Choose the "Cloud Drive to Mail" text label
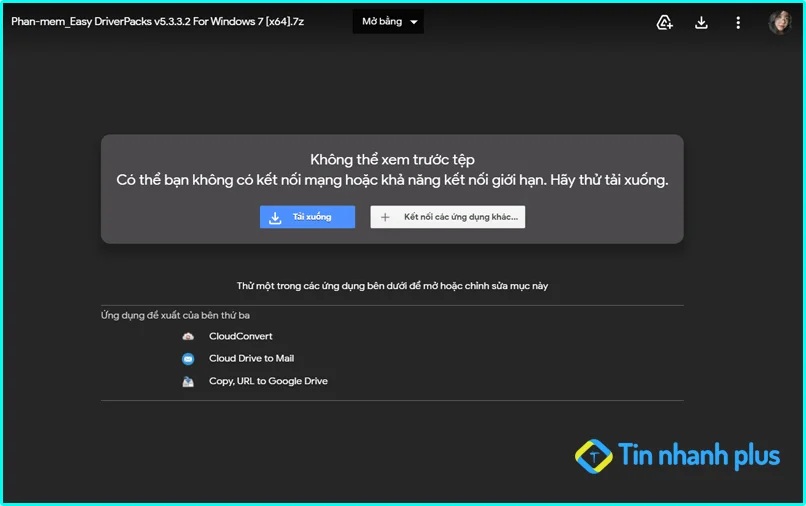 [251, 359]
